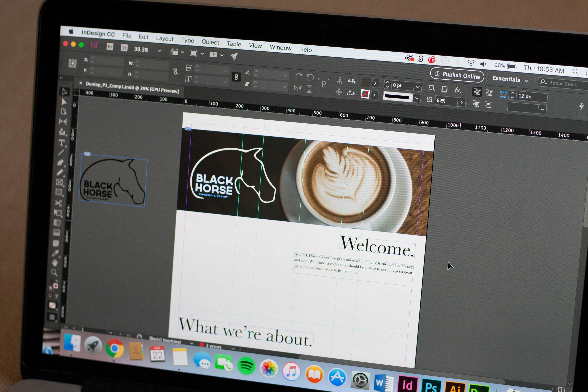Toggle constrain proportions for scaling chain icon
Screen dimensions: 588x392
click(x=236, y=77)
